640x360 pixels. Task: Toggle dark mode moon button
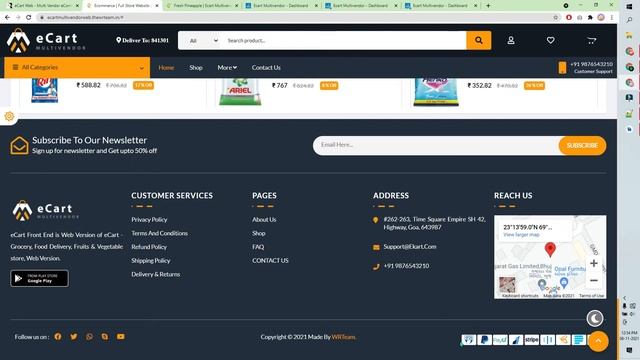click(595, 318)
